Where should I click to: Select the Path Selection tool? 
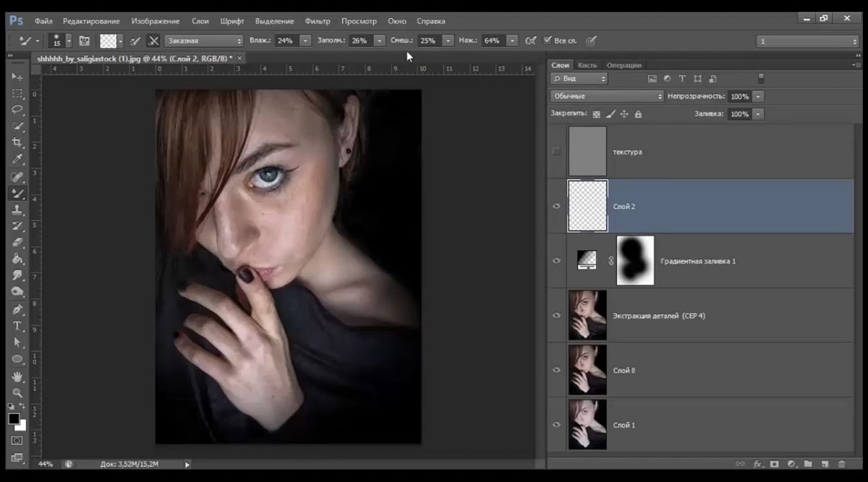coord(17,343)
